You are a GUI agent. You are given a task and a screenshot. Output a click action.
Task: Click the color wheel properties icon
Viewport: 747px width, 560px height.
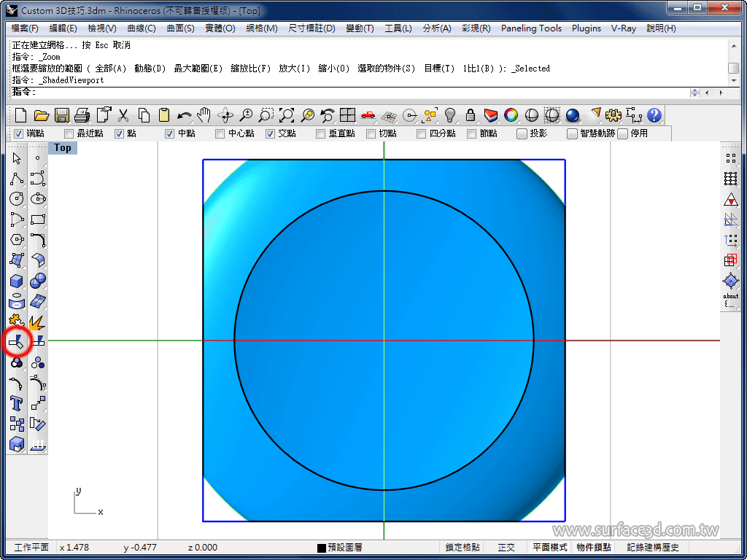511,115
